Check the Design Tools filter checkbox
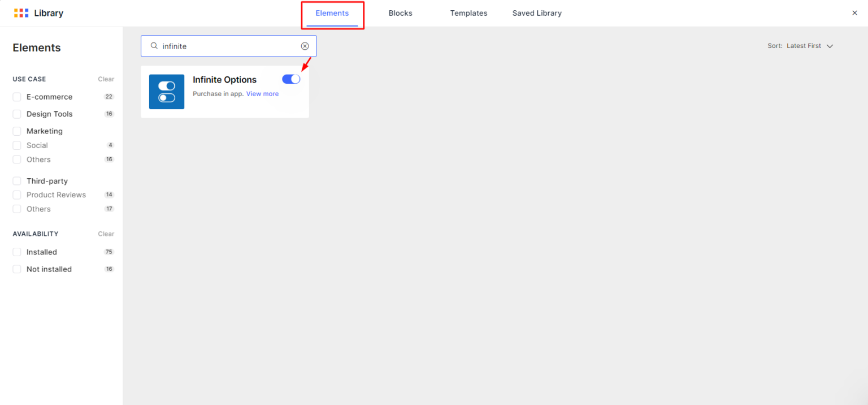Viewport: 868px width, 405px height. 17,114
